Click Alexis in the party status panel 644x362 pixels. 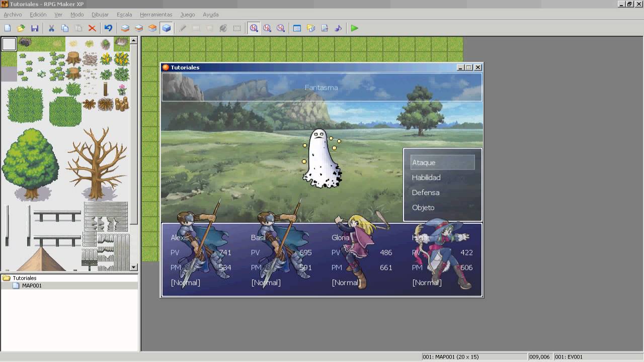pos(180,237)
